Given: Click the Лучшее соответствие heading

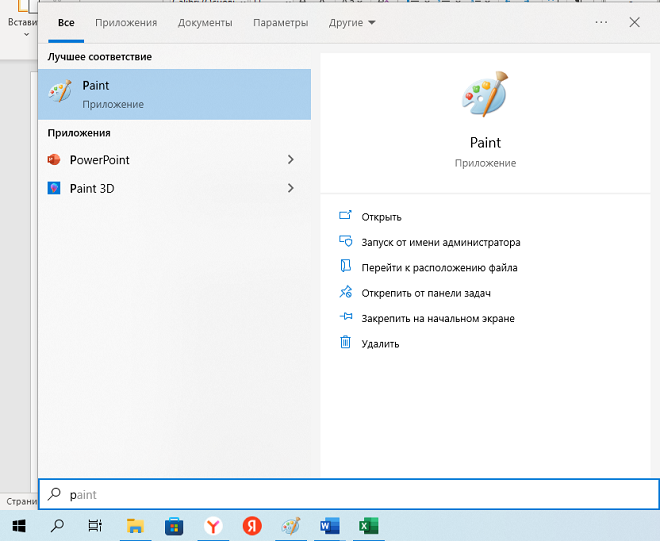Looking at the screenshot, I should coord(99,57).
